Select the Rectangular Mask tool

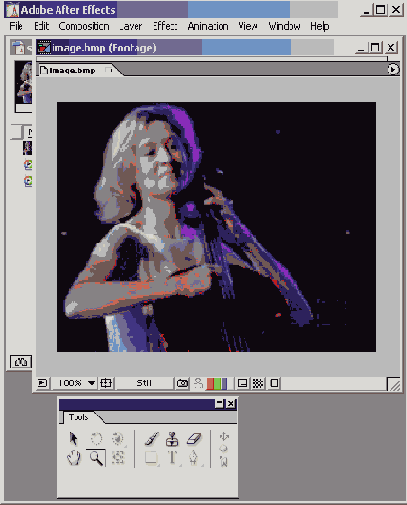(151, 458)
